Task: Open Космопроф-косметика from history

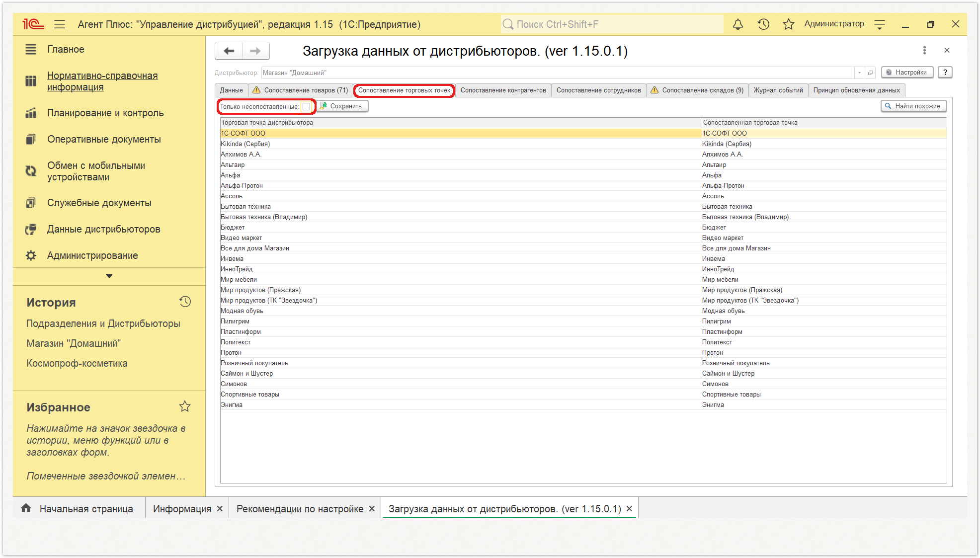Action: click(x=77, y=363)
